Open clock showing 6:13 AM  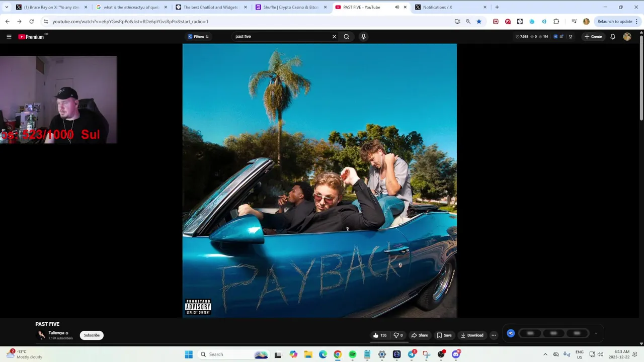(x=619, y=354)
